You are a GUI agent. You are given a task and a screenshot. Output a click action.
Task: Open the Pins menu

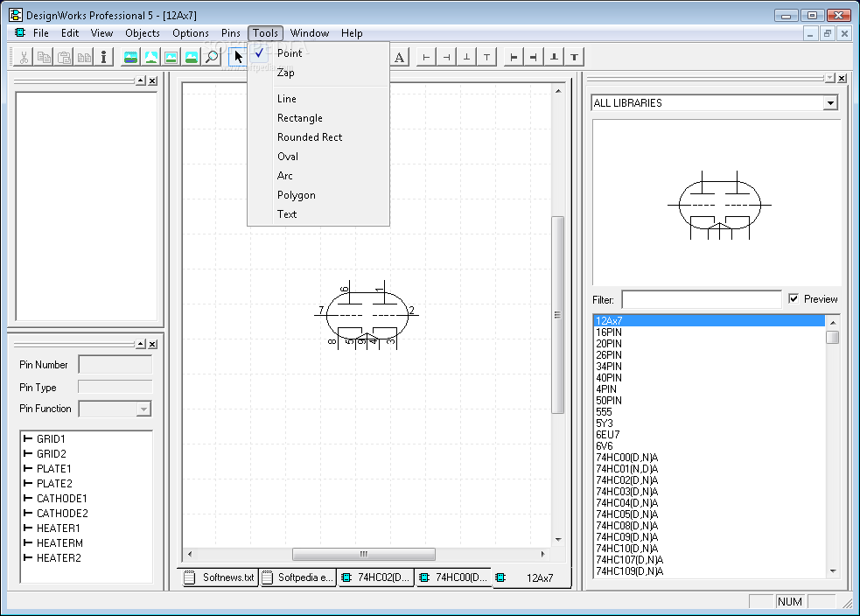[231, 33]
